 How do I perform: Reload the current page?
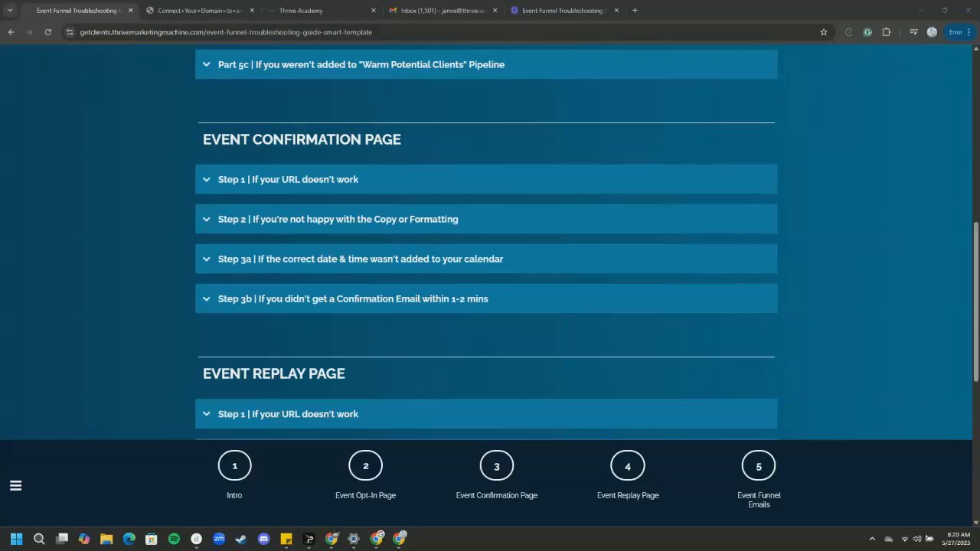tap(47, 32)
